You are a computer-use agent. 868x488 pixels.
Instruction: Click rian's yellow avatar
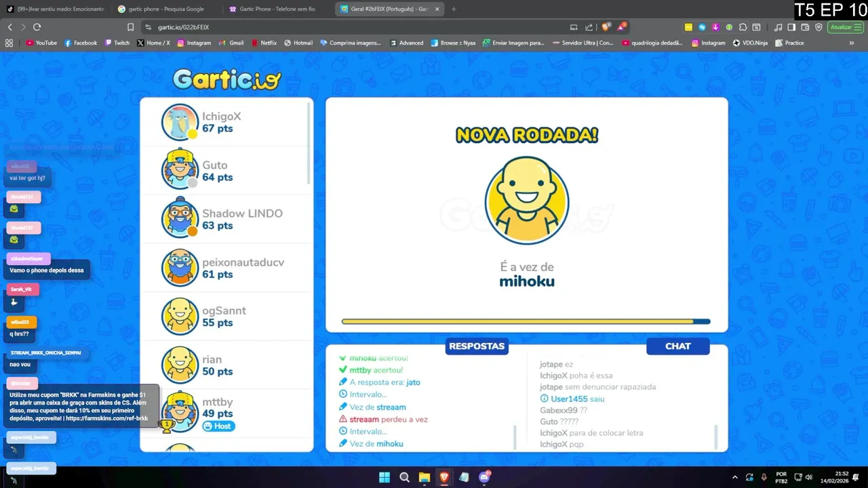[180, 365]
